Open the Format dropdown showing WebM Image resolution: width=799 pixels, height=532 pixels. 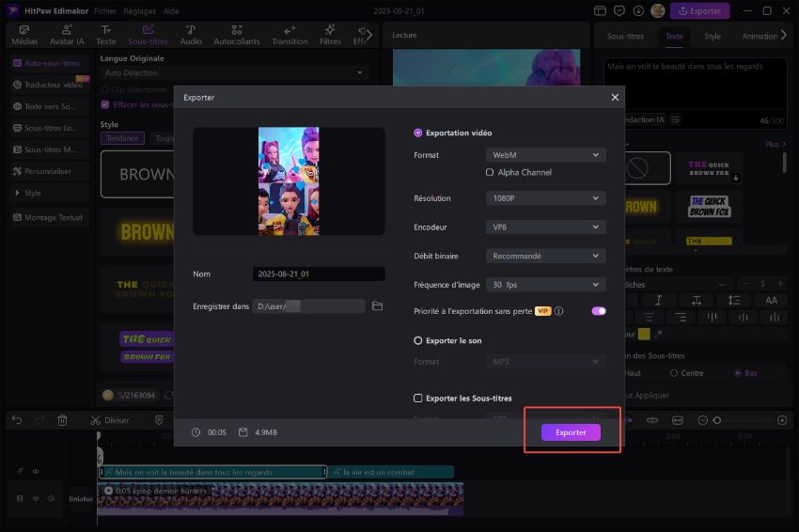coord(545,155)
